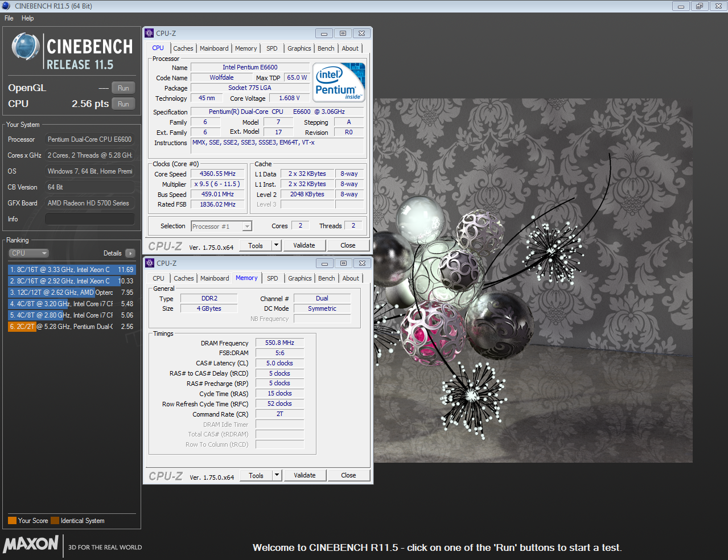Run the CPU benchmark test

click(x=124, y=104)
